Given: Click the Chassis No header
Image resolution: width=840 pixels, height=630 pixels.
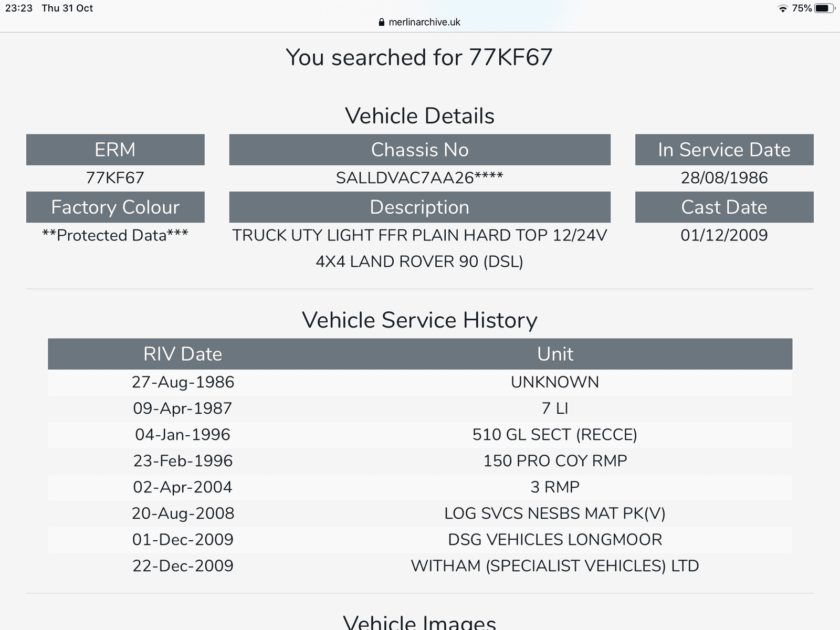Looking at the screenshot, I should pos(419,150).
